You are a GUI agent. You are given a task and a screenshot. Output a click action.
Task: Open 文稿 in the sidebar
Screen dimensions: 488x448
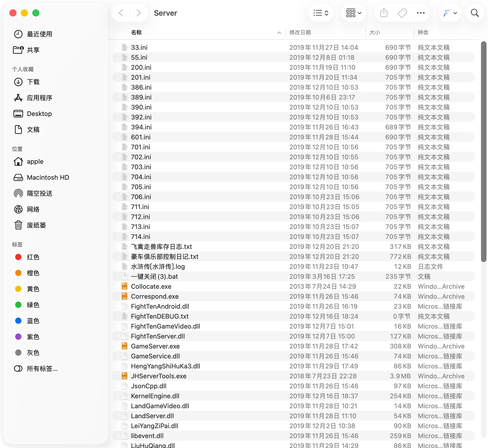coord(26,130)
